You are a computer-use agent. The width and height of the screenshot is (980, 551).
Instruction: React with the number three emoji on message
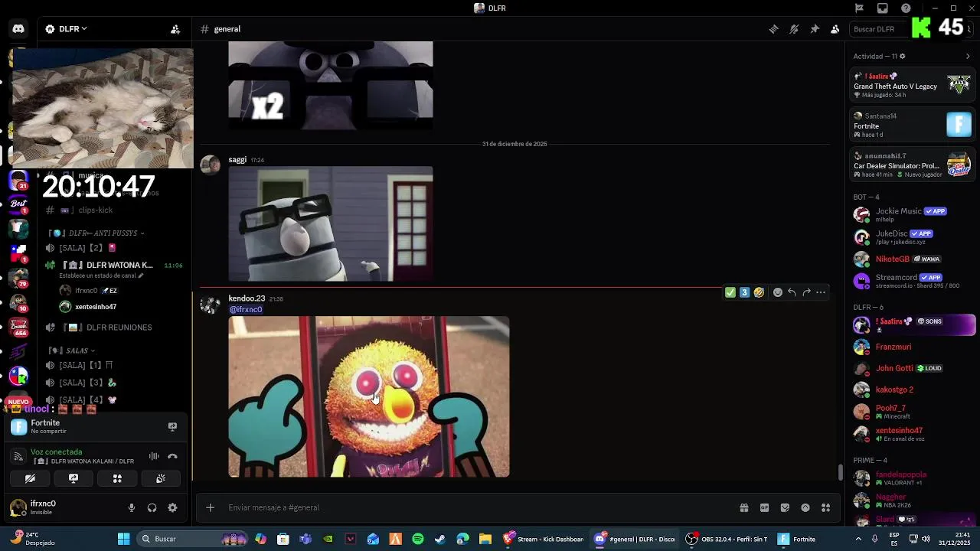744,292
